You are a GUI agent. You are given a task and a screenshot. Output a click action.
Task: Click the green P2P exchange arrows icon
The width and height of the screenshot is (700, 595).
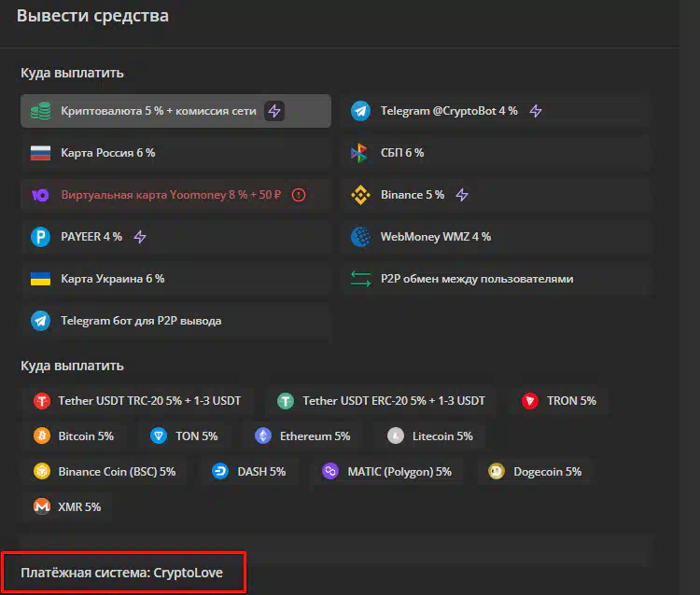(x=360, y=279)
